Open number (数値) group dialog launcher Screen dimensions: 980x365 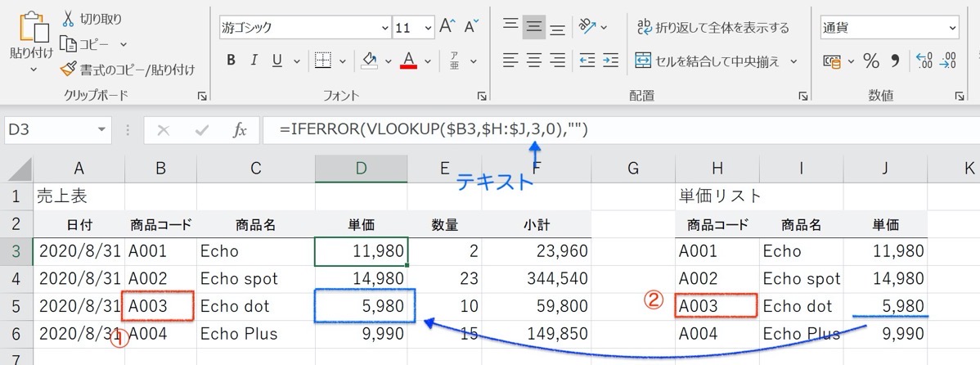pyautogui.click(x=959, y=96)
